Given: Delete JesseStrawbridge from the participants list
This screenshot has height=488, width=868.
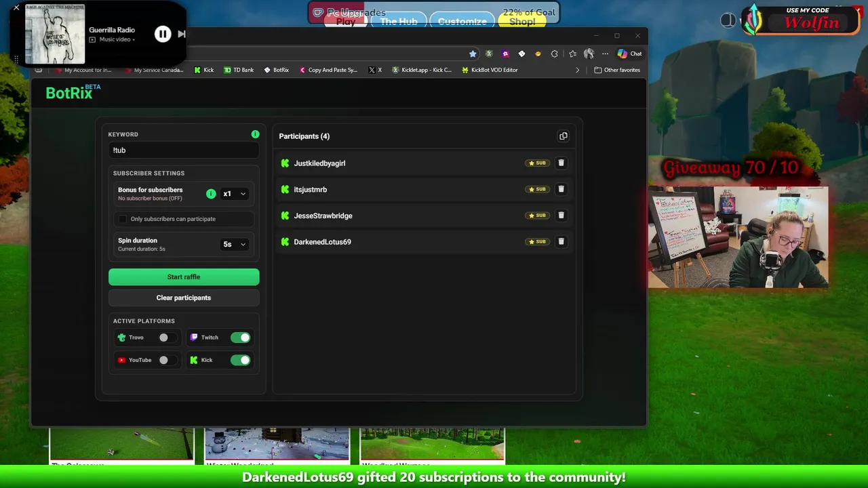Looking at the screenshot, I should click(x=561, y=216).
